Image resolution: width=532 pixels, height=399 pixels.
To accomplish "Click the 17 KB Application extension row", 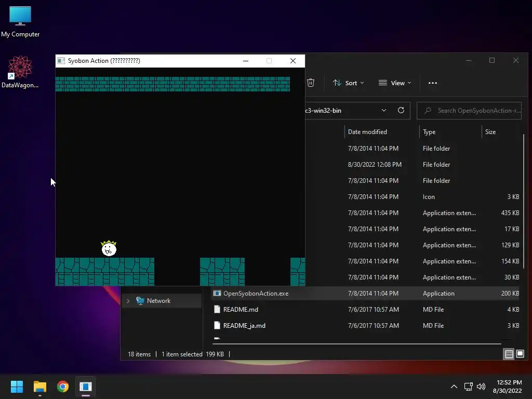I will coord(413,229).
